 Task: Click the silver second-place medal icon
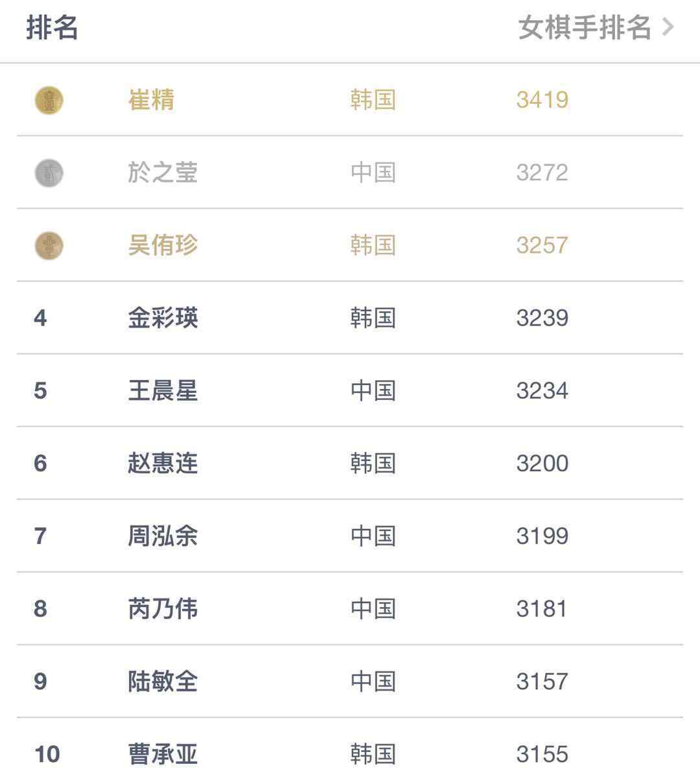click(x=49, y=173)
